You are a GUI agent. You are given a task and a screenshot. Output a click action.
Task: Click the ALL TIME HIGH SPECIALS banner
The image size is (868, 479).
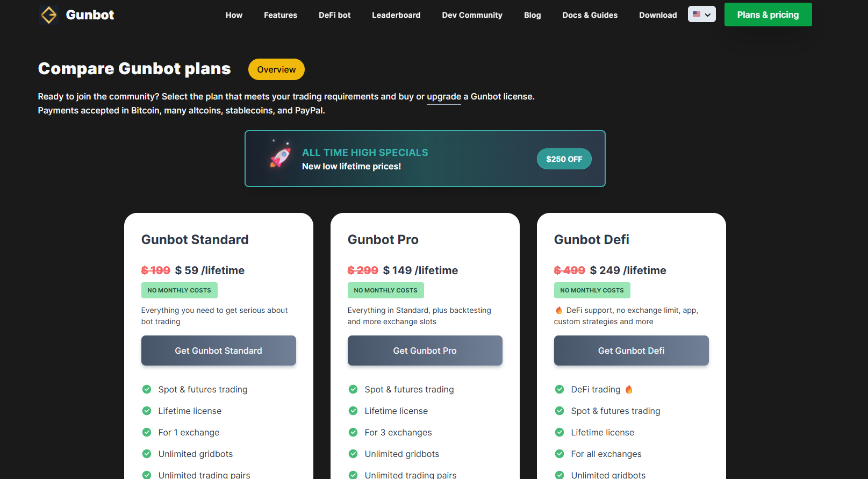point(425,159)
